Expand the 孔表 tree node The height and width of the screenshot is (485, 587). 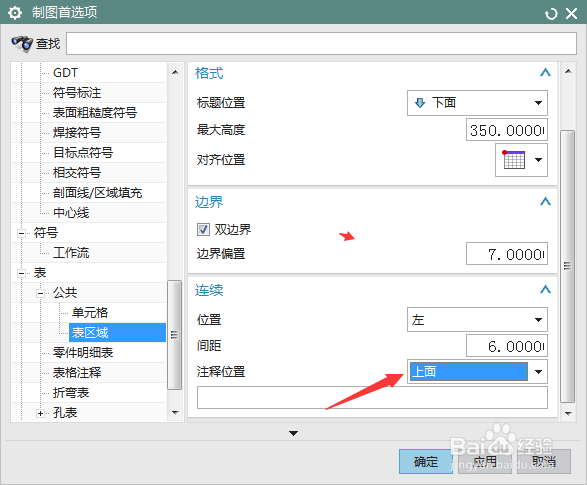[x=40, y=413]
